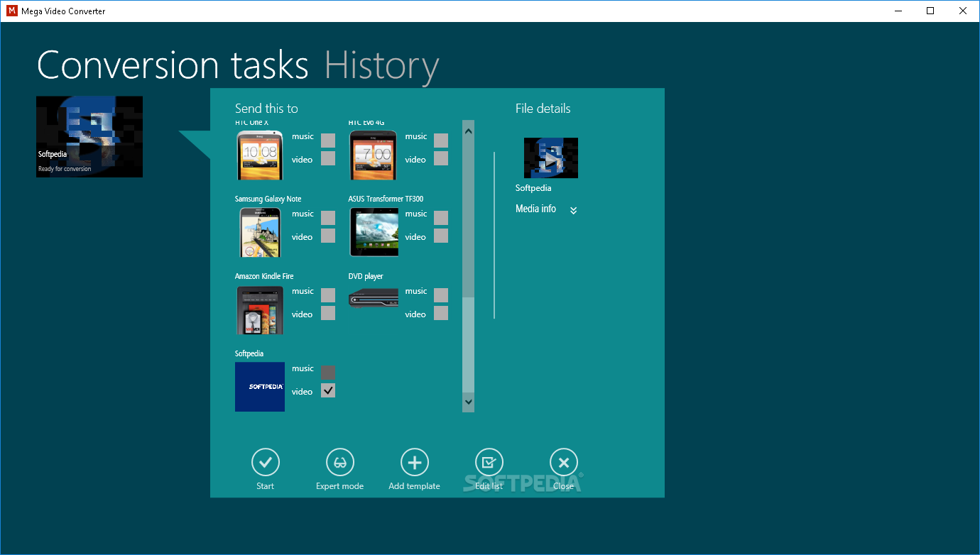The height and width of the screenshot is (555, 980).
Task: Select the HTC Evo 4G device image
Action: coord(373,155)
